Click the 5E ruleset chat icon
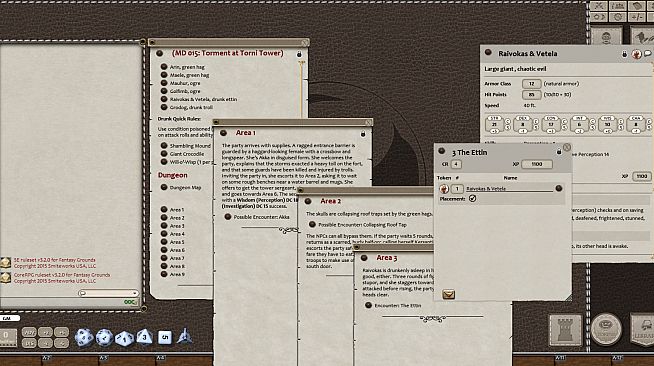 pyautogui.click(x=5, y=263)
